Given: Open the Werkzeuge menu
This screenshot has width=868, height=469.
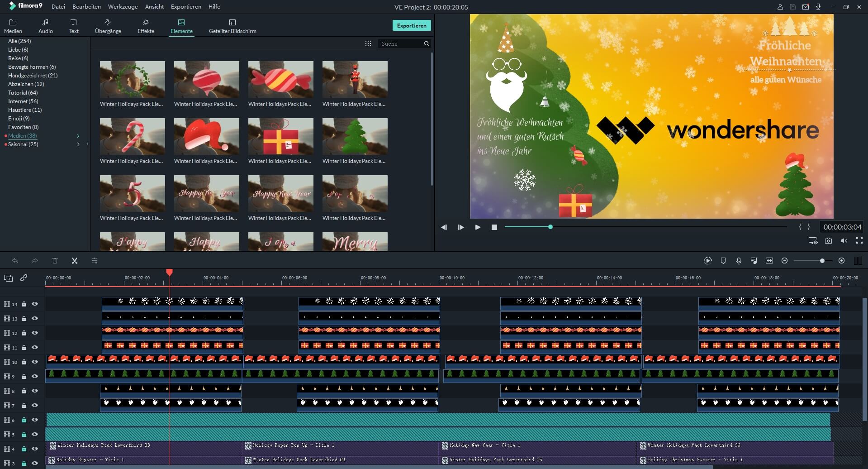Looking at the screenshot, I should [123, 7].
